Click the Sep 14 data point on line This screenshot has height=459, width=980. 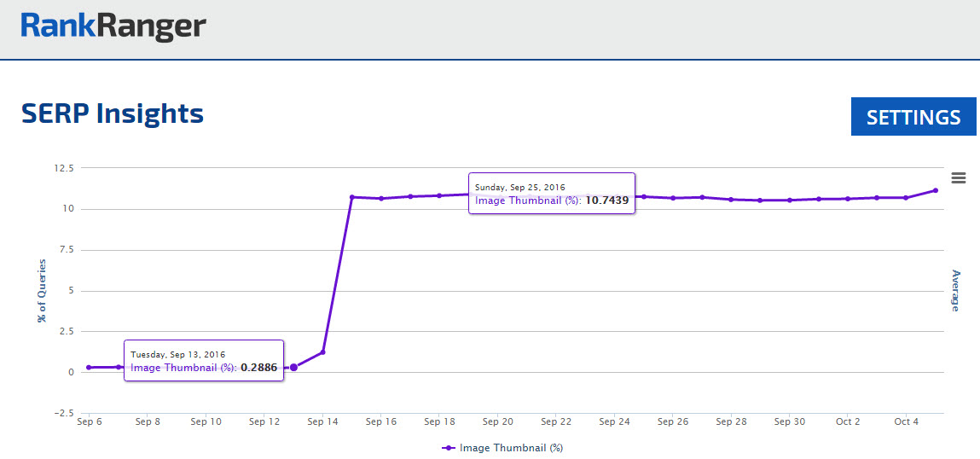(x=322, y=352)
